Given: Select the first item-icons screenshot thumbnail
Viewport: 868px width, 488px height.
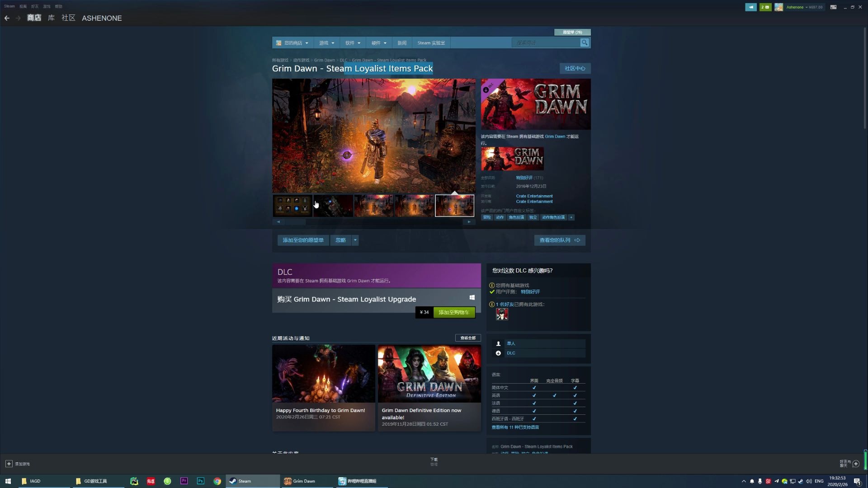Looking at the screenshot, I should [292, 206].
